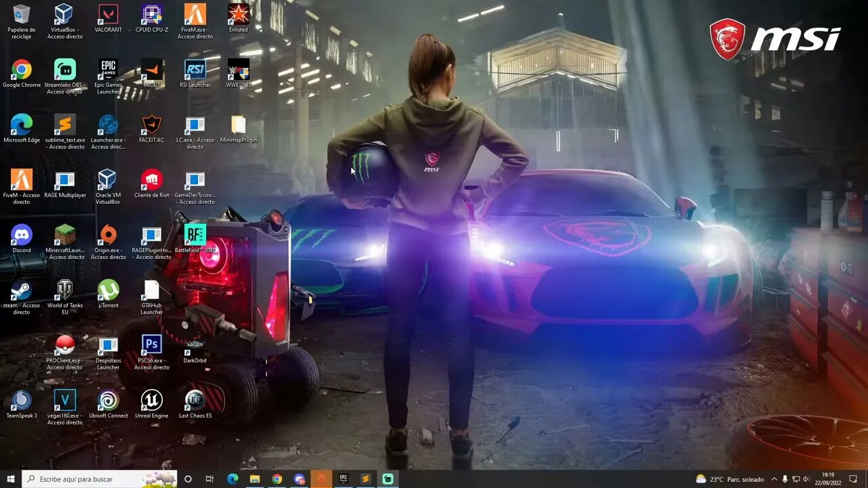Viewport: 868px width, 488px height.
Task: Select the Ubisoft Connect icon
Action: [108, 404]
